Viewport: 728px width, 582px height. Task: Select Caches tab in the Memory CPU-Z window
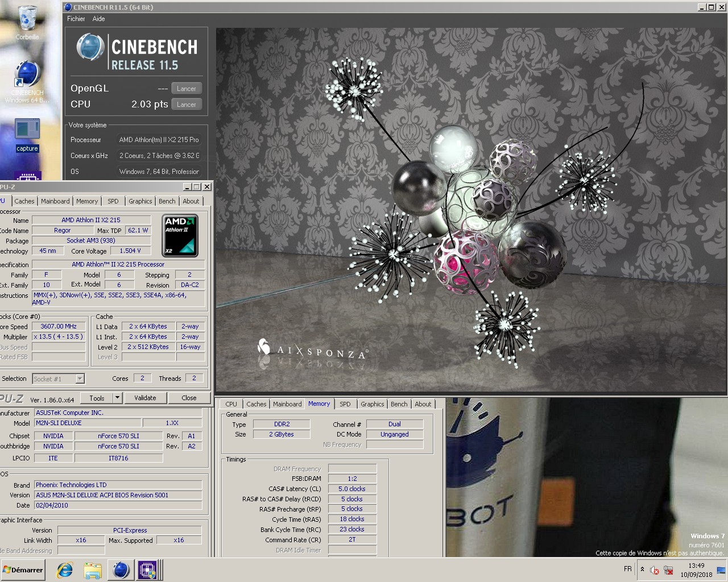pos(257,404)
